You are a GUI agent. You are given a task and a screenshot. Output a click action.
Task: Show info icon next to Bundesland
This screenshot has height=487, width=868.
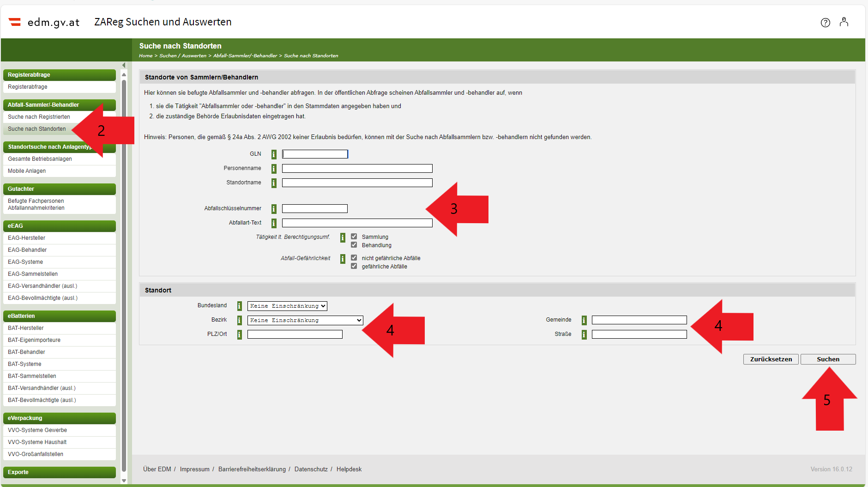239,306
